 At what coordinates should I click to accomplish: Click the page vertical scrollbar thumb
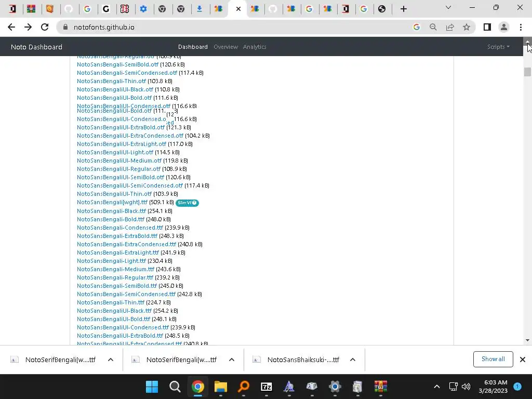click(x=527, y=72)
